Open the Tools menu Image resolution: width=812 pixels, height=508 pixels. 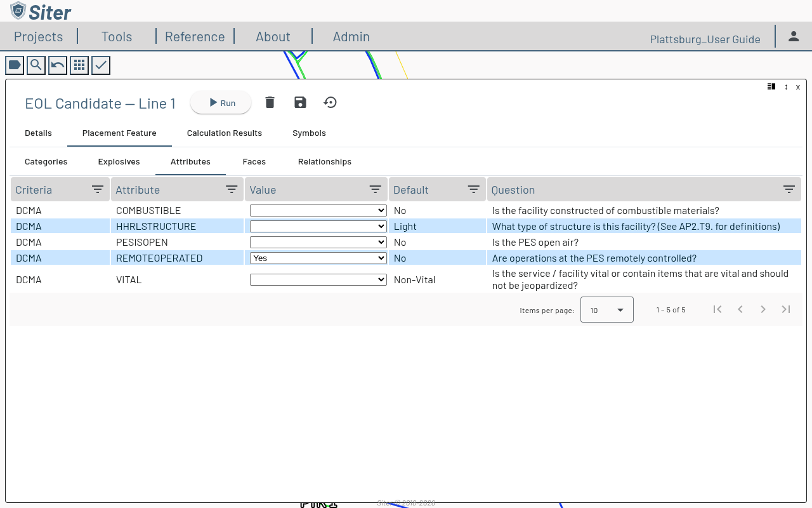[117, 36]
